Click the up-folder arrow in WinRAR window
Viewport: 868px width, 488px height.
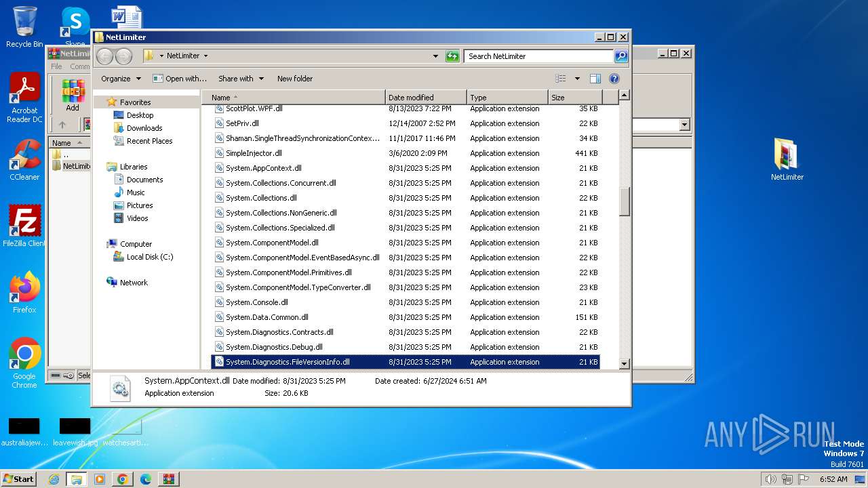62,125
